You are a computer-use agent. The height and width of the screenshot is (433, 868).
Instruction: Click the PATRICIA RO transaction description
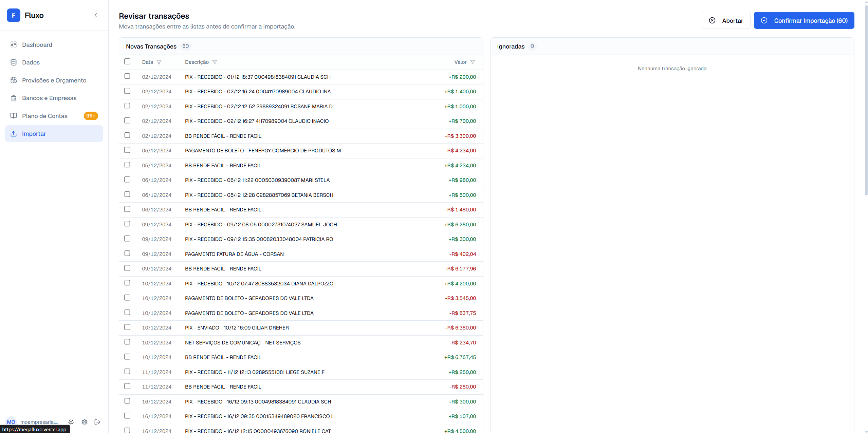(259, 239)
